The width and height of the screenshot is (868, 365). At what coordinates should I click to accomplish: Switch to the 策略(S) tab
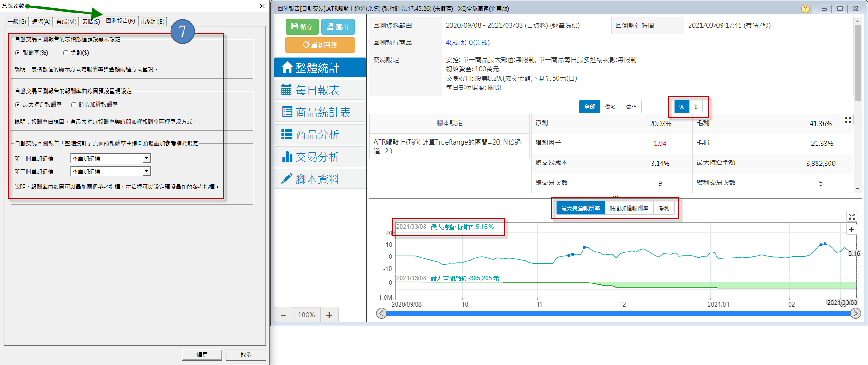tap(91, 22)
